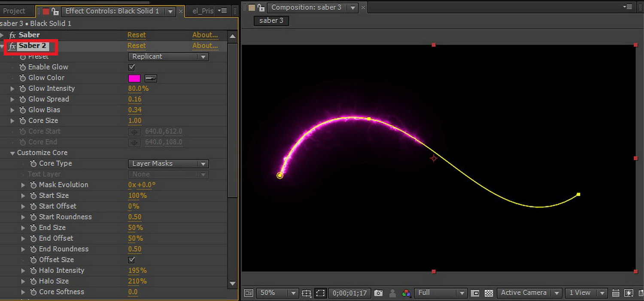Pick glow color with the eyedropper
The height and width of the screenshot is (301, 644).
(151, 78)
